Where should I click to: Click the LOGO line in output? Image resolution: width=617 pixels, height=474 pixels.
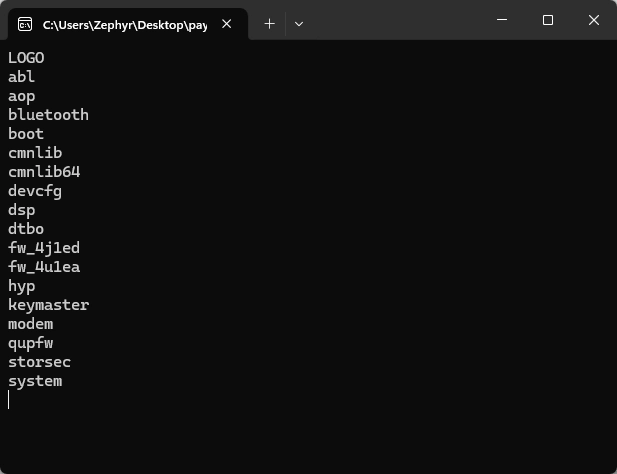tap(26, 58)
